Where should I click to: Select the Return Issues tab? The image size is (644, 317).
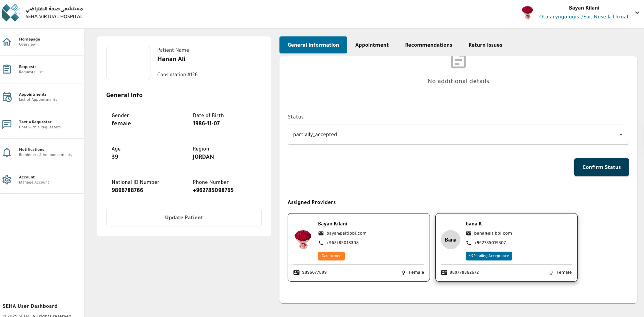485,45
